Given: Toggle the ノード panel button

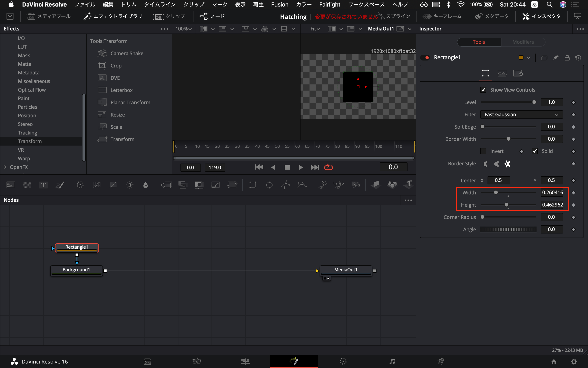Looking at the screenshot, I should click(212, 16).
